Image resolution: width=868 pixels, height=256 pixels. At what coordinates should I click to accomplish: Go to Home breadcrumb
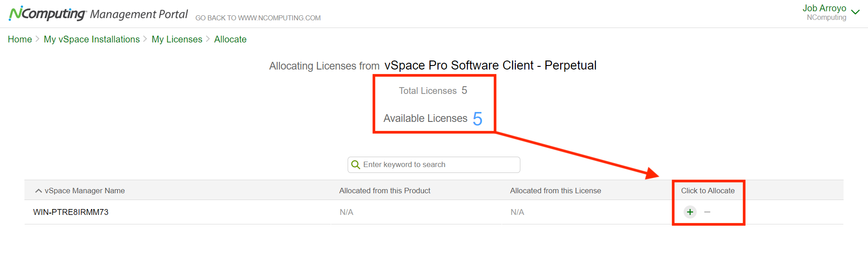tap(20, 39)
